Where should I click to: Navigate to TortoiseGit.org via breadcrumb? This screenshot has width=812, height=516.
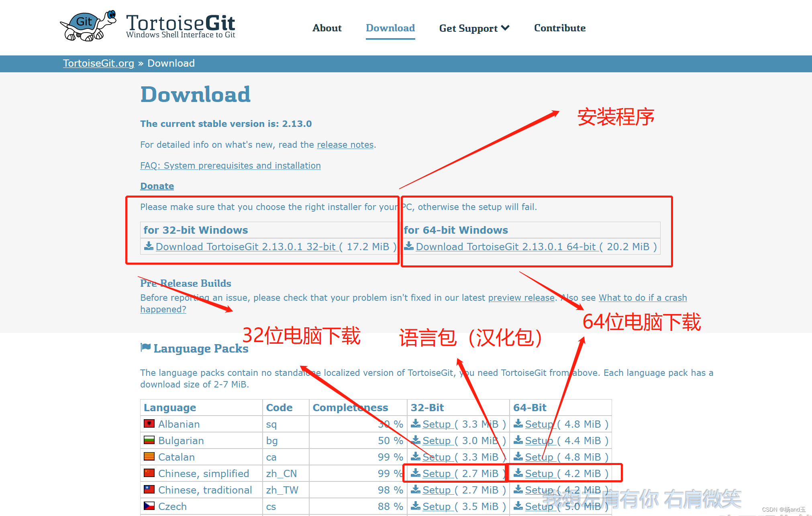coord(98,63)
